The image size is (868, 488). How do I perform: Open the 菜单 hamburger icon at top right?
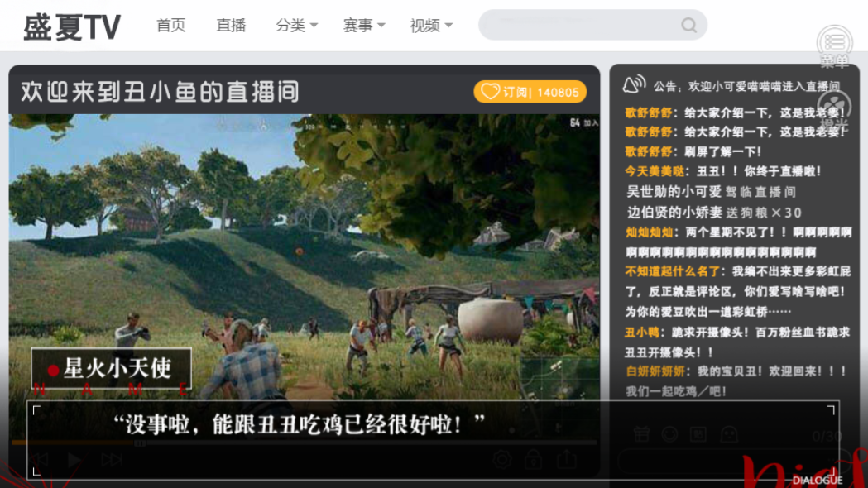tap(836, 40)
